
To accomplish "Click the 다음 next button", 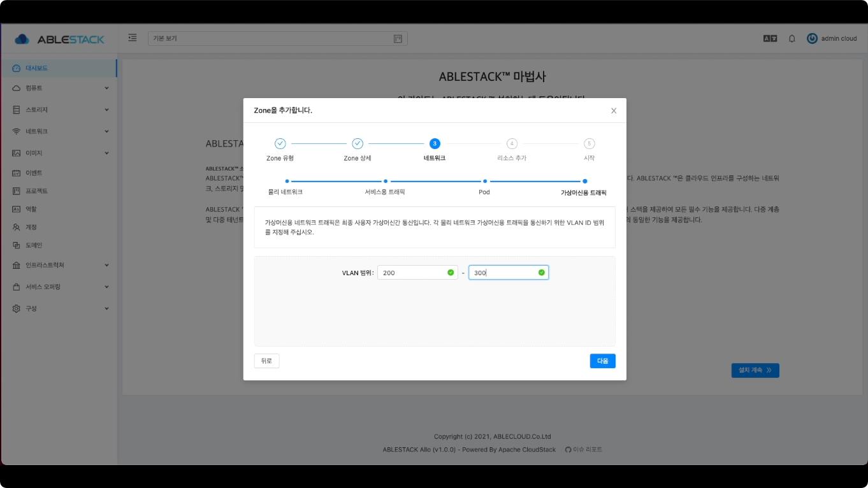I will tap(602, 361).
